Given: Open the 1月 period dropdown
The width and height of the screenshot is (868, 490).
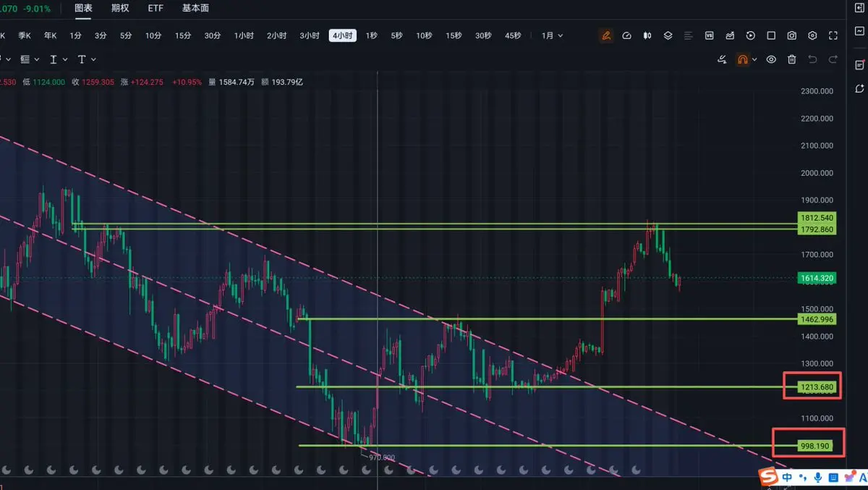Looking at the screenshot, I should (x=552, y=35).
